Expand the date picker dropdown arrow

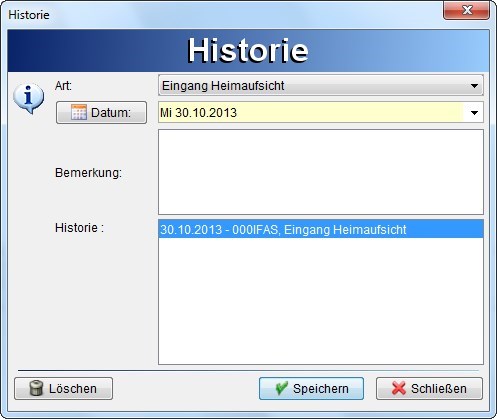(x=474, y=113)
